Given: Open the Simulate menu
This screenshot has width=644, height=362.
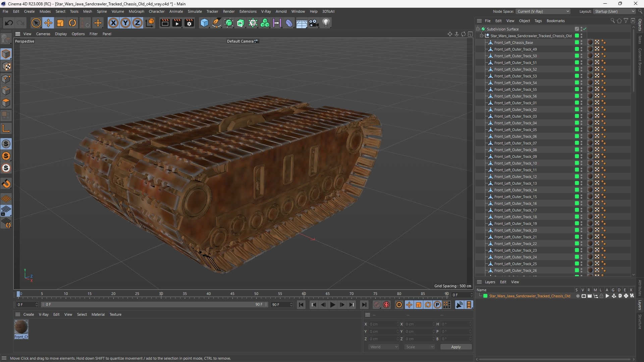Looking at the screenshot, I should 195,11.
